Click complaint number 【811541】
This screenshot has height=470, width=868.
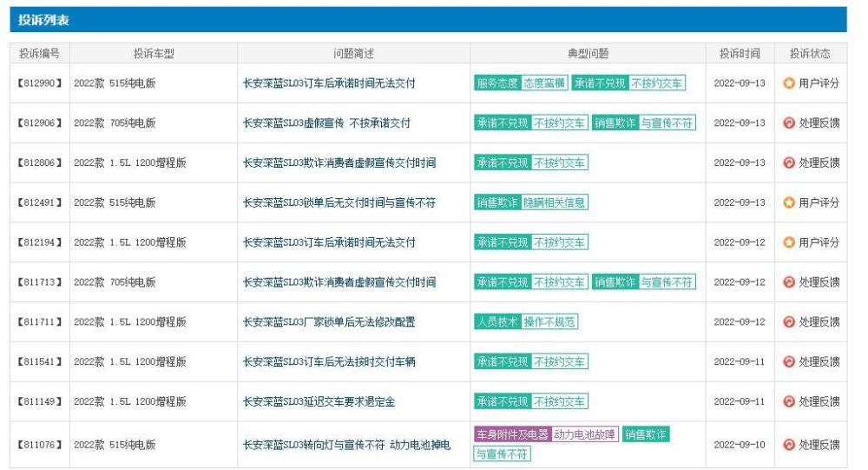click(39, 362)
